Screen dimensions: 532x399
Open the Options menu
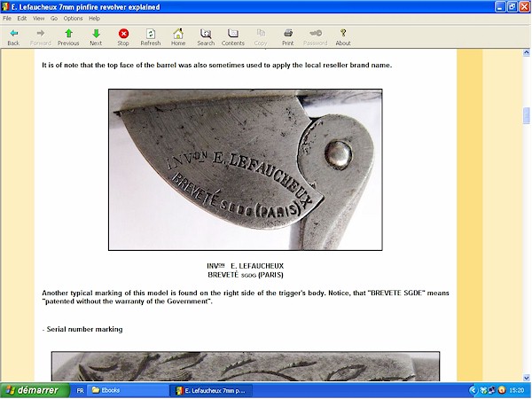point(73,19)
